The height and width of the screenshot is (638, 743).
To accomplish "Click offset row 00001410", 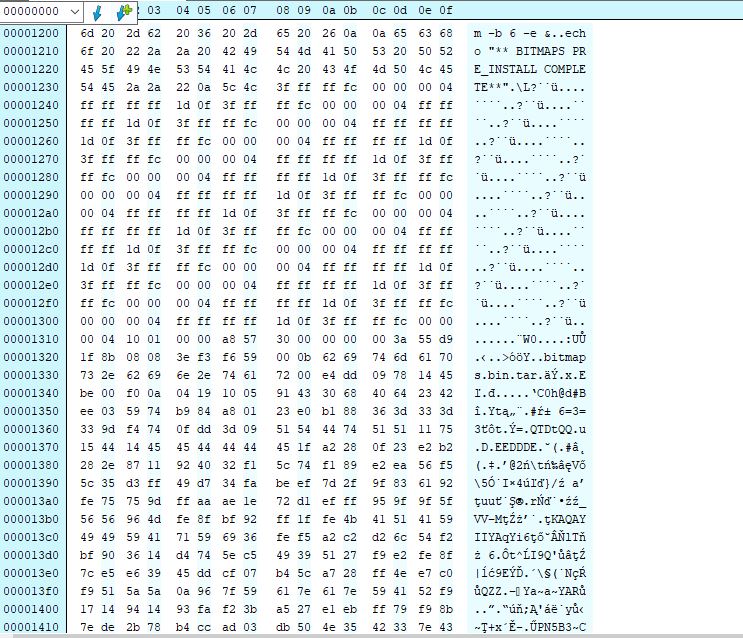I will (x=31, y=627).
